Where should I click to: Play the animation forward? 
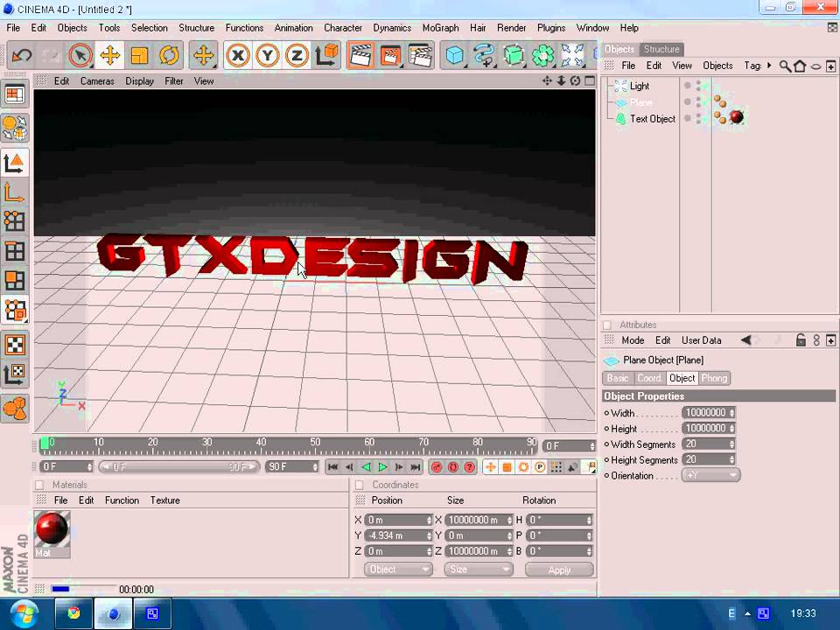point(382,467)
